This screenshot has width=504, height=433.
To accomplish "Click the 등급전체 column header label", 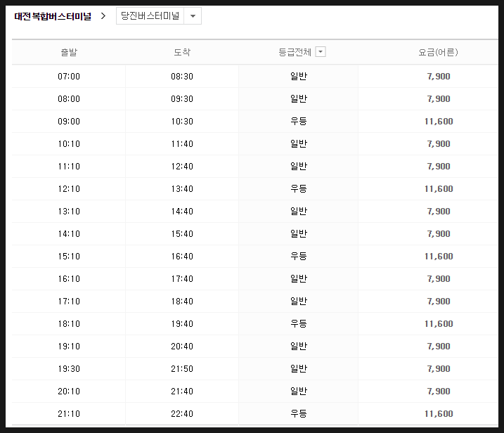I will pos(295,52).
